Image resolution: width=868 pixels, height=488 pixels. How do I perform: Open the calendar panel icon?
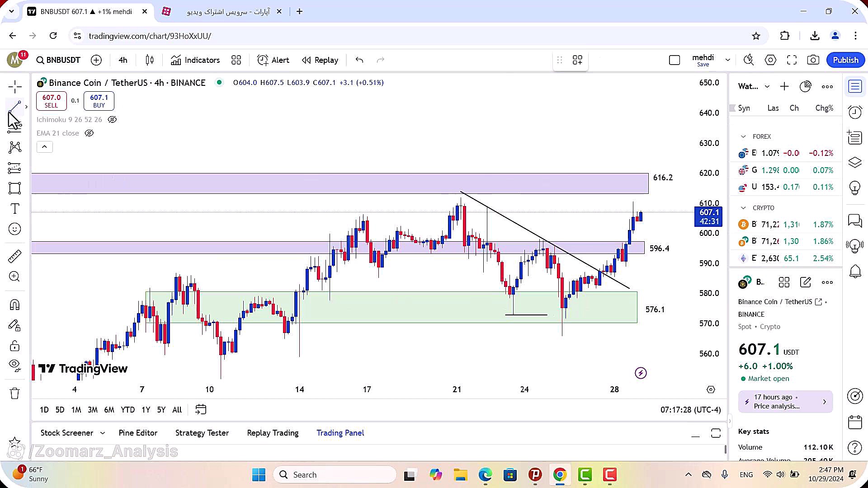pos(855,422)
